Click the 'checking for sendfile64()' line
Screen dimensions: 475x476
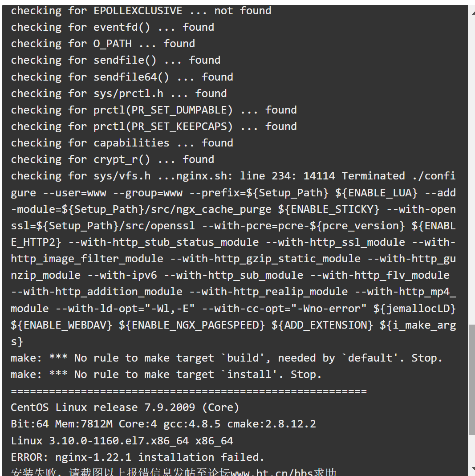pos(122,77)
